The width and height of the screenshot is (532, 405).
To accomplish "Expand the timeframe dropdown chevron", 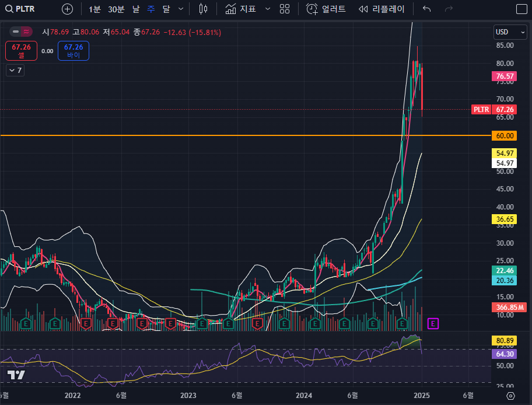I will [181, 9].
